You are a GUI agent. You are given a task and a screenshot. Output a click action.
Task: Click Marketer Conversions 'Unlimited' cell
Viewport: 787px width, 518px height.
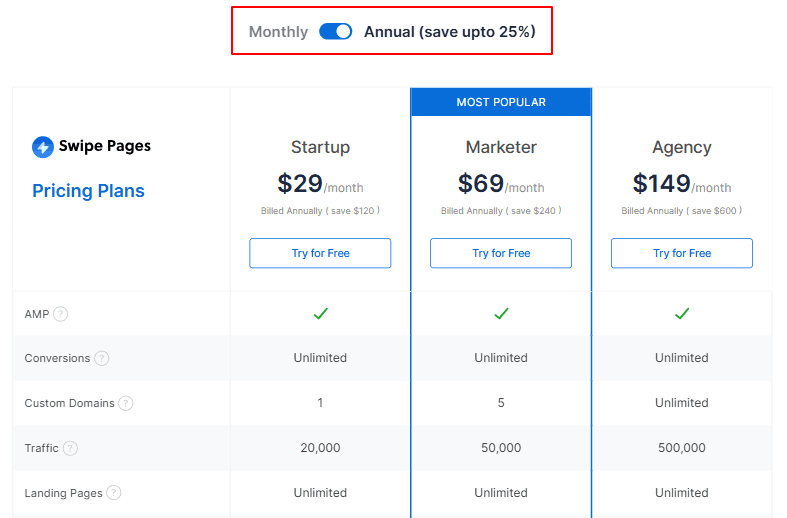(x=501, y=358)
